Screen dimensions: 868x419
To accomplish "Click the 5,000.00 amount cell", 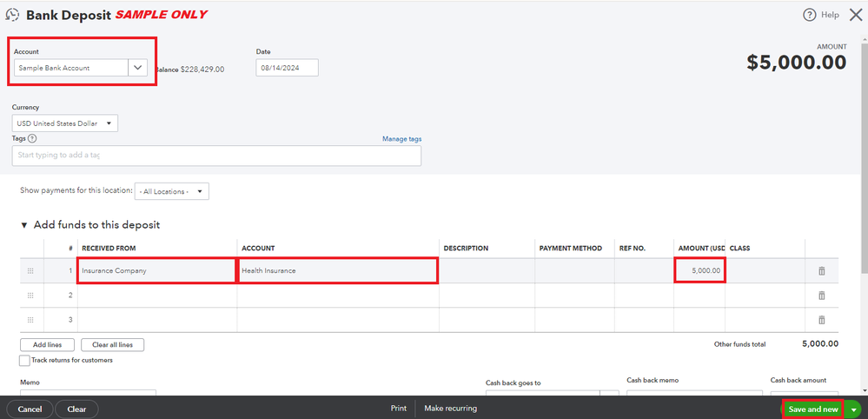I will 699,270.
